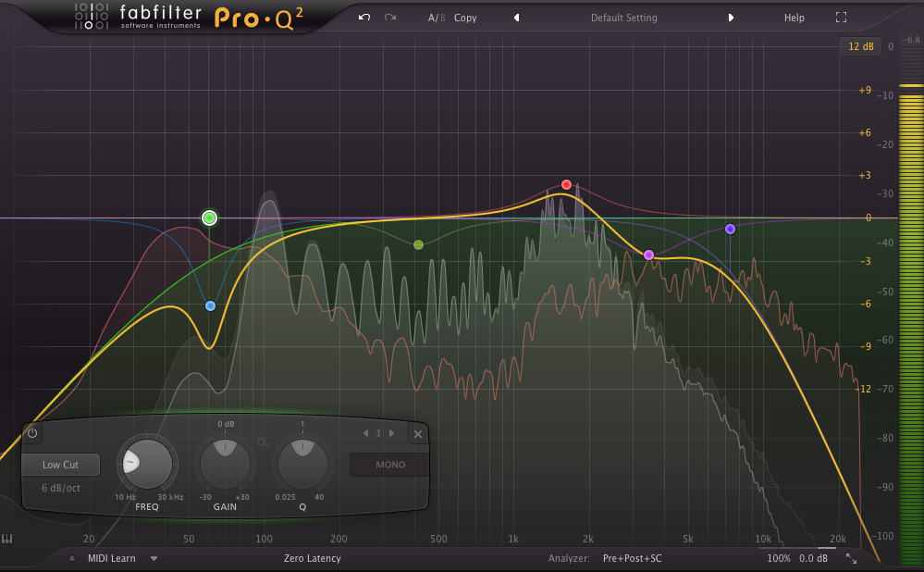This screenshot has width=924, height=572.
Task: Click the redo arrow in the top bar
Action: (x=390, y=17)
